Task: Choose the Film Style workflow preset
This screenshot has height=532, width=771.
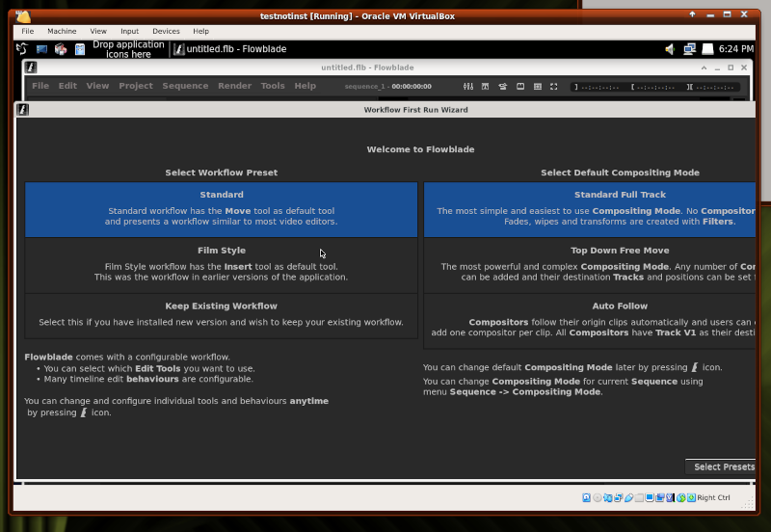Action: [x=221, y=265]
